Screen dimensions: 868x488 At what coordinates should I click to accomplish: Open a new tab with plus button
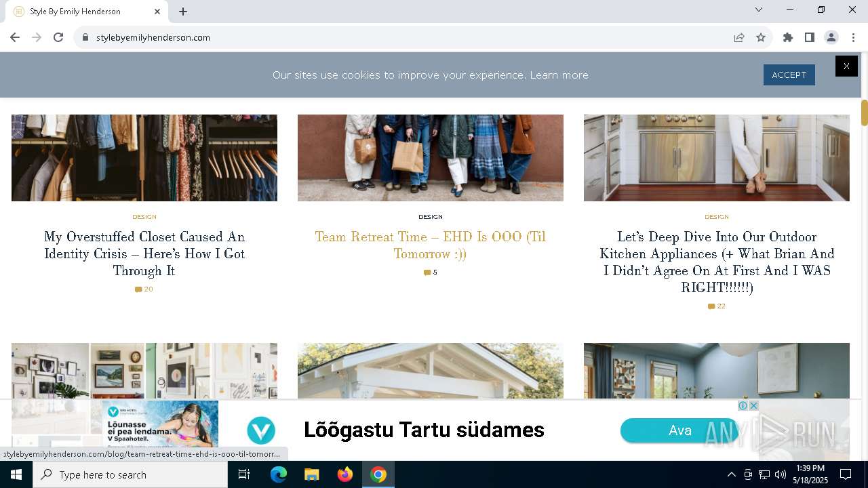183,12
